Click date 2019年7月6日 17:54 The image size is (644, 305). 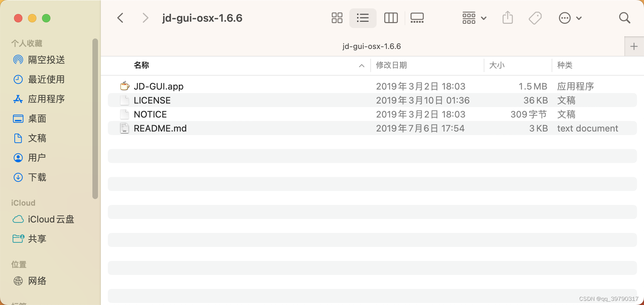click(420, 128)
